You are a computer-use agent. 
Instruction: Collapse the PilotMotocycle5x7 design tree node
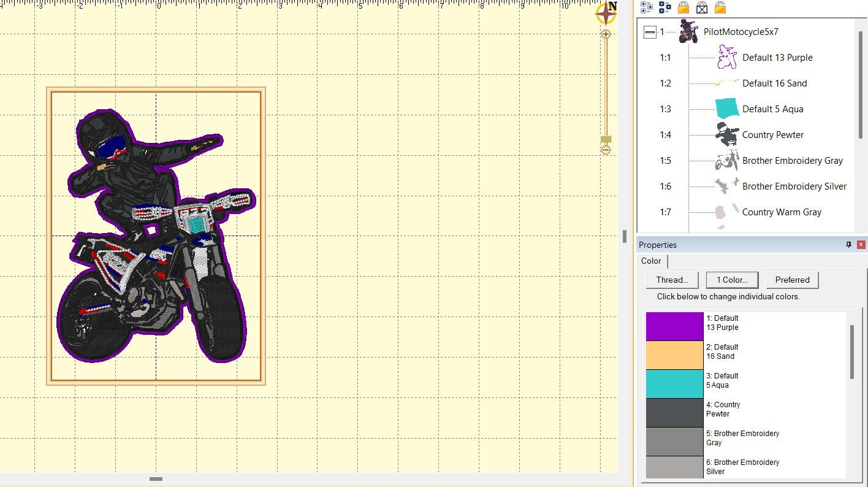[650, 31]
